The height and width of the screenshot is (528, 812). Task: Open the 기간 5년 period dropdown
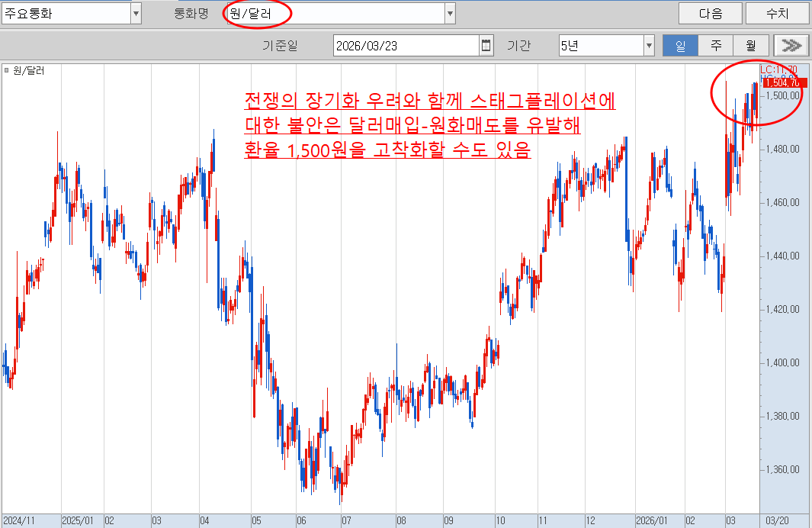649,45
